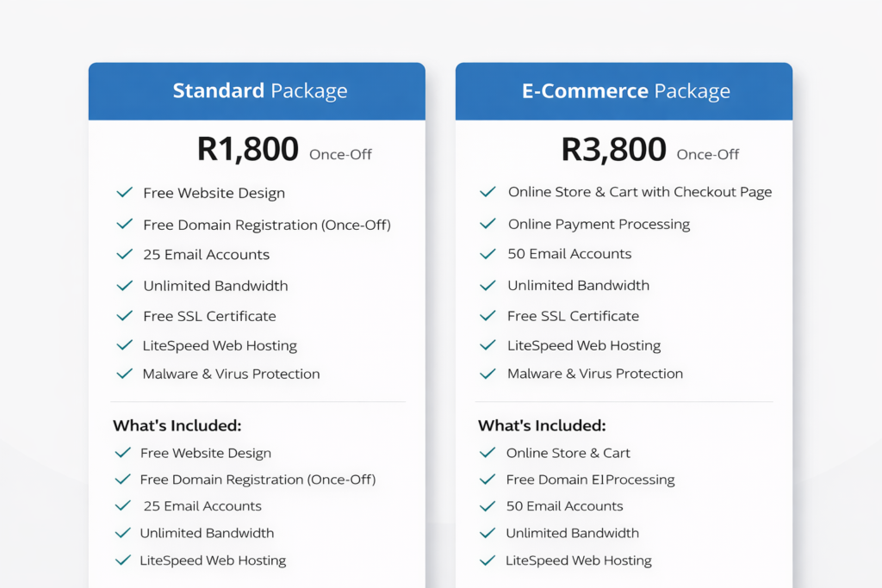
Task: Click the checkmark beside Online Payment Processing
Action: tap(488, 224)
